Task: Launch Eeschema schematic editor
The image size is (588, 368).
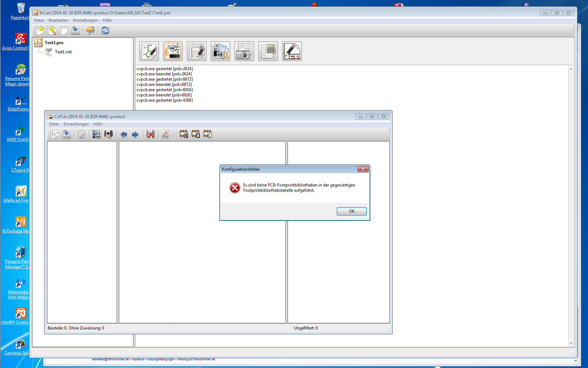Action: pyautogui.click(x=149, y=51)
